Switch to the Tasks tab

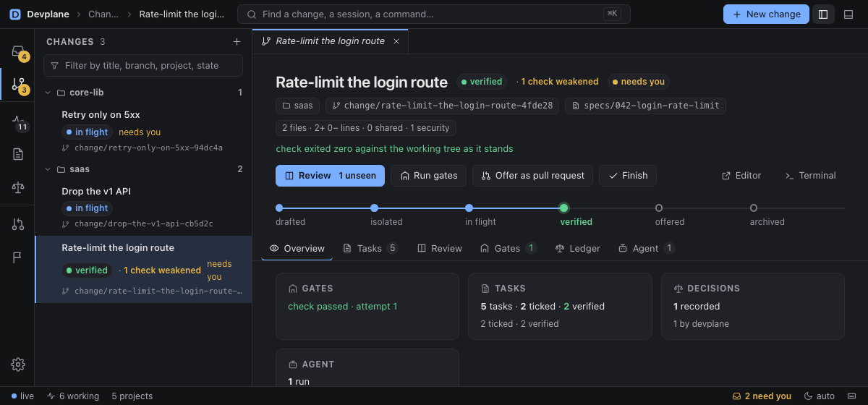370,248
